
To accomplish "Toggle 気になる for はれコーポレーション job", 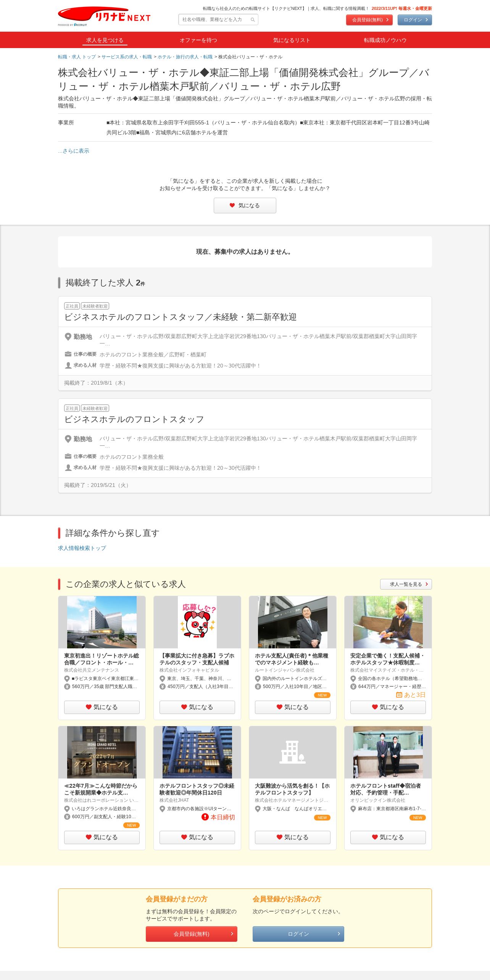I will (x=102, y=837).
